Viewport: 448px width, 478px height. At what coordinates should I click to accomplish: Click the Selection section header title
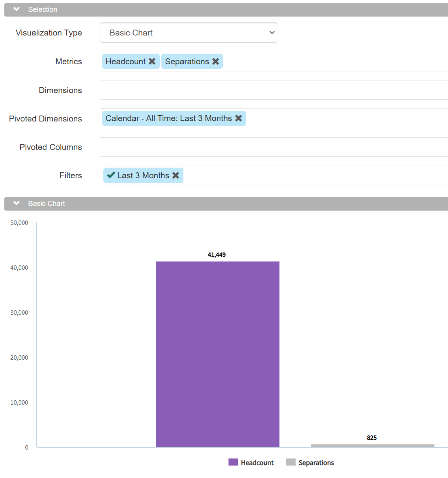43,9
